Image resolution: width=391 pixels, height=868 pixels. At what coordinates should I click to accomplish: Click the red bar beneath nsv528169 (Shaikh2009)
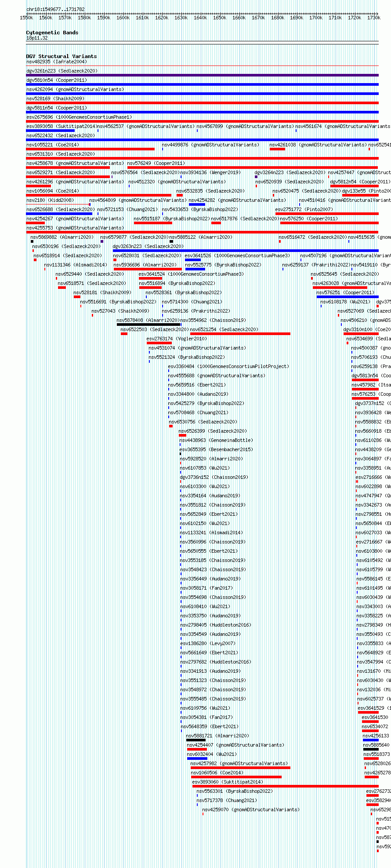pos(202,103)
